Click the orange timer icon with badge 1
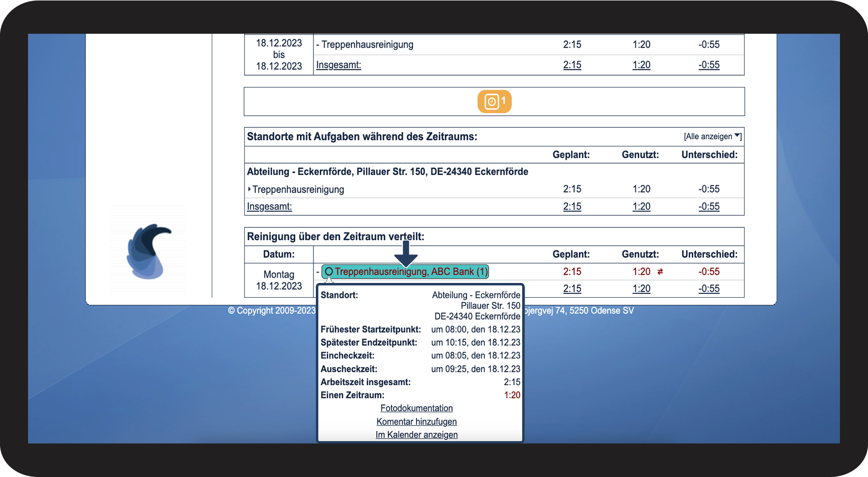This screenshot has height=477, width=868. 494,102
